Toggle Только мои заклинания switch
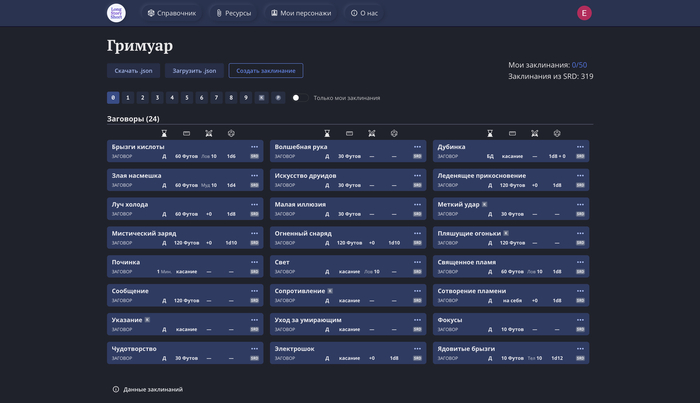Image resolution: width=700 pixels, height=403 pixels. coord(300,98)
